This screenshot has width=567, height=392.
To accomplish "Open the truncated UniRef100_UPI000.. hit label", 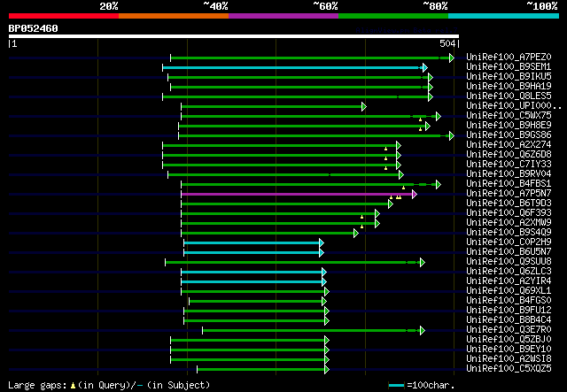I will click(514, 106).
